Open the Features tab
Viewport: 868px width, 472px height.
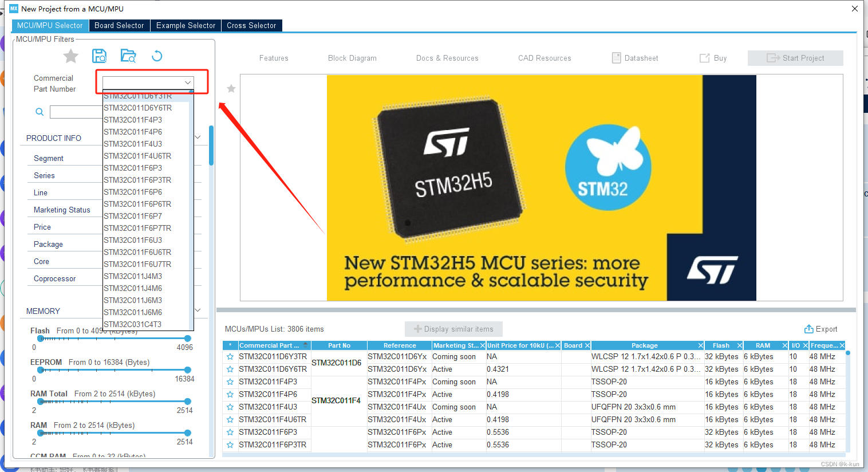pos(274,58)
